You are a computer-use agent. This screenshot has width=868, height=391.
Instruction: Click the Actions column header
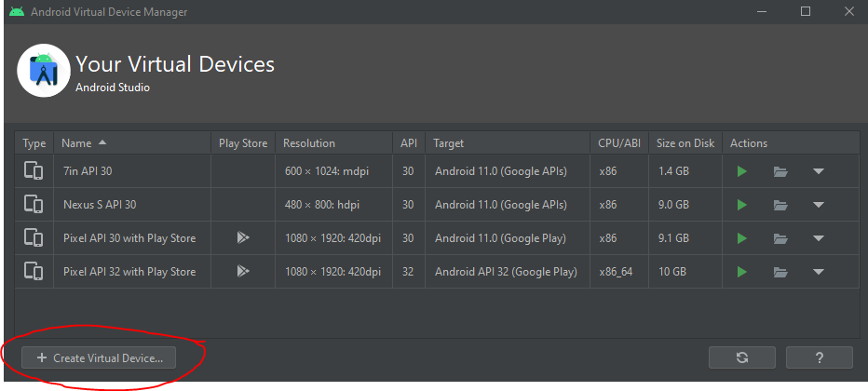(x=791, y=143)
